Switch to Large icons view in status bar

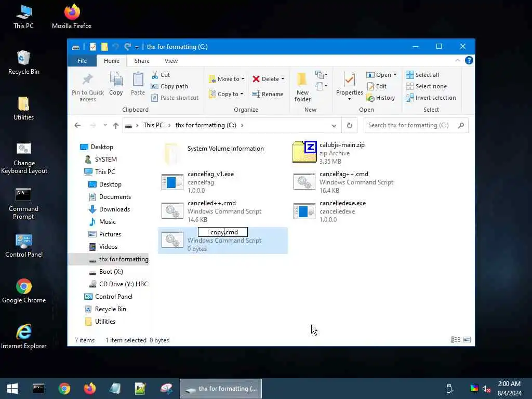coord(467,340)
